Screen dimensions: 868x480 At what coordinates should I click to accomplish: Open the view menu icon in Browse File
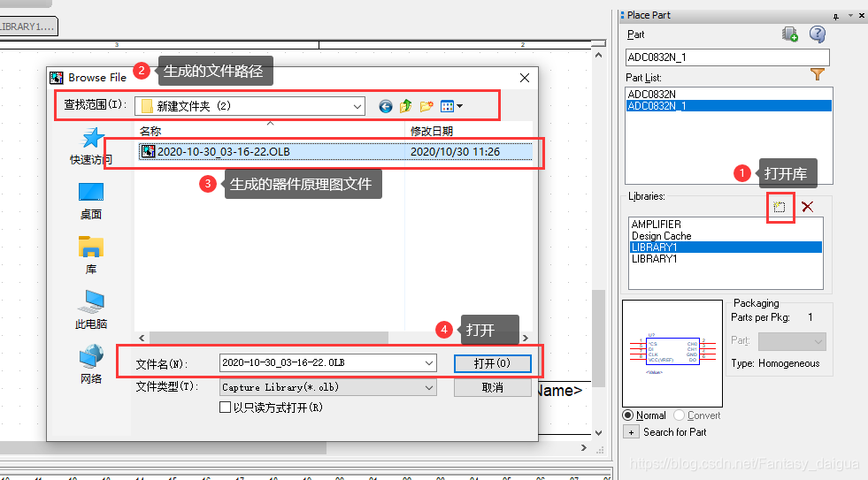(x=451, y=106)
